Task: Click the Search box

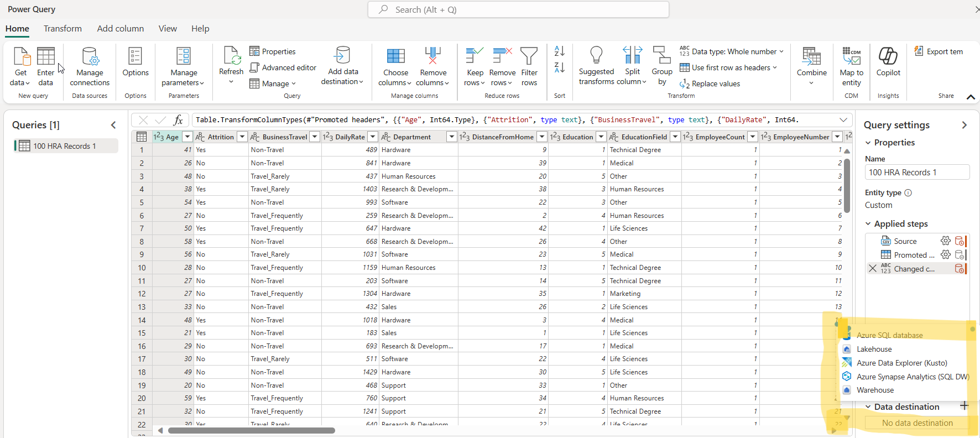Action: (x=518, y=9)
